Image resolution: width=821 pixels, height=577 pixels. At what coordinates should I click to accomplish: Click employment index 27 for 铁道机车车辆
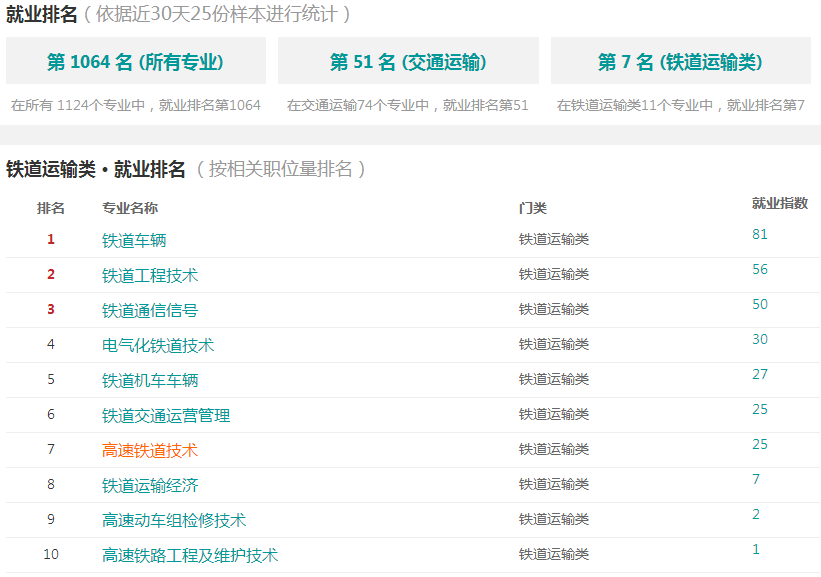point(760,375)
